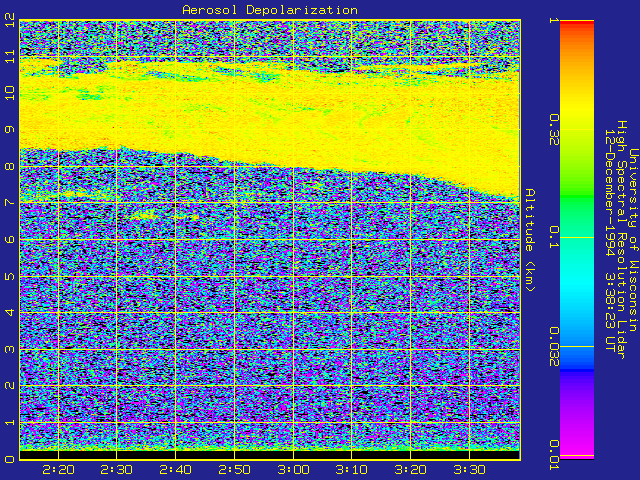Click the yellow tick mark at colorbar 0.1
Viewport: 640px width, 480px height.
(577, 237)
